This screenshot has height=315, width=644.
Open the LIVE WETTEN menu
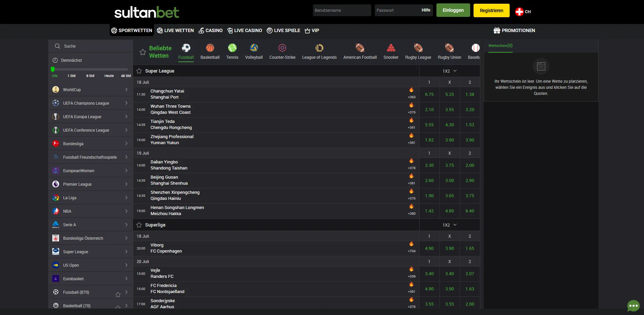[175, 30]
